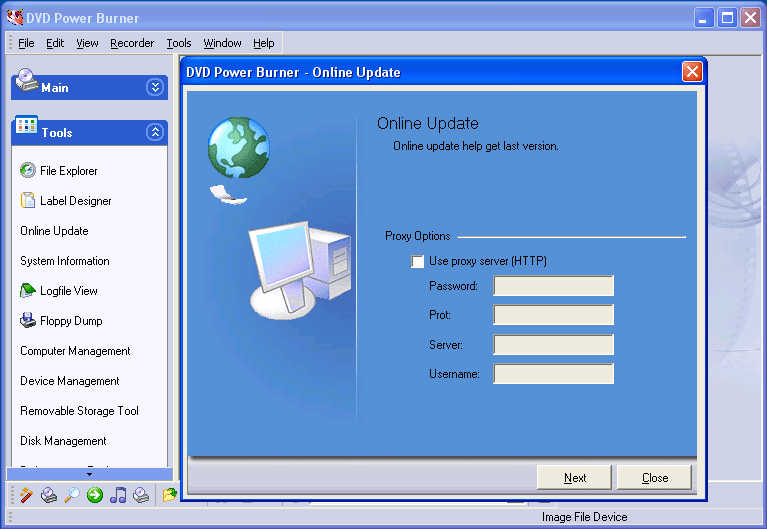Maximize the DVD Power Burner window
The height and width of the screenshot is (529, 767).
727,18
